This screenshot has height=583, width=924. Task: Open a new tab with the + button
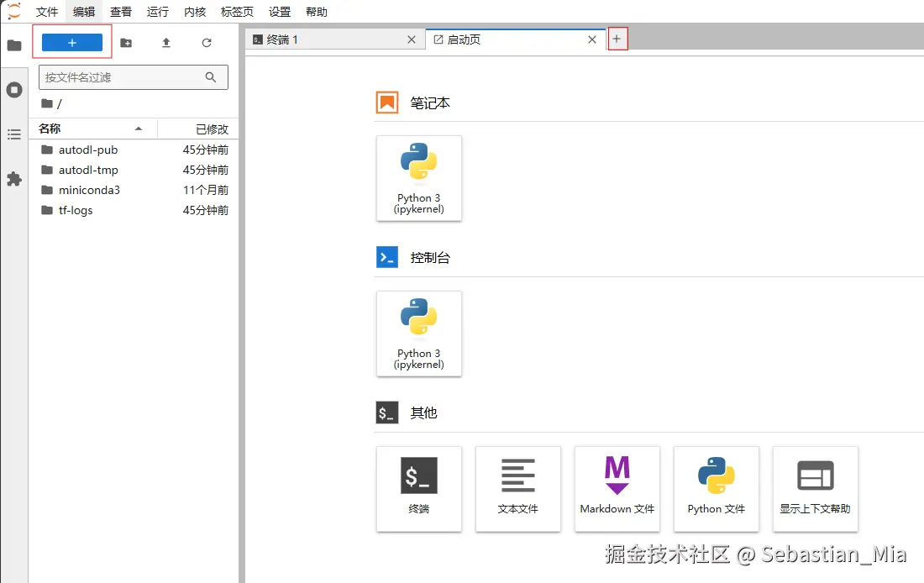(617, 39)
